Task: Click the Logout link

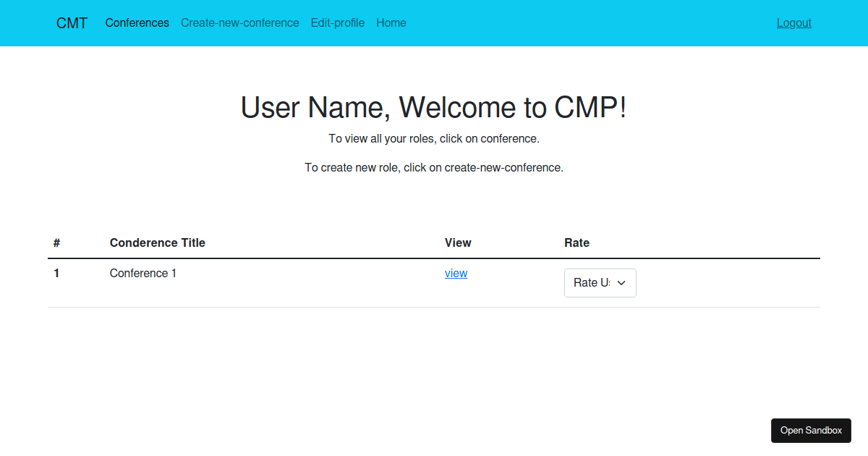Action: coord(793,22)
